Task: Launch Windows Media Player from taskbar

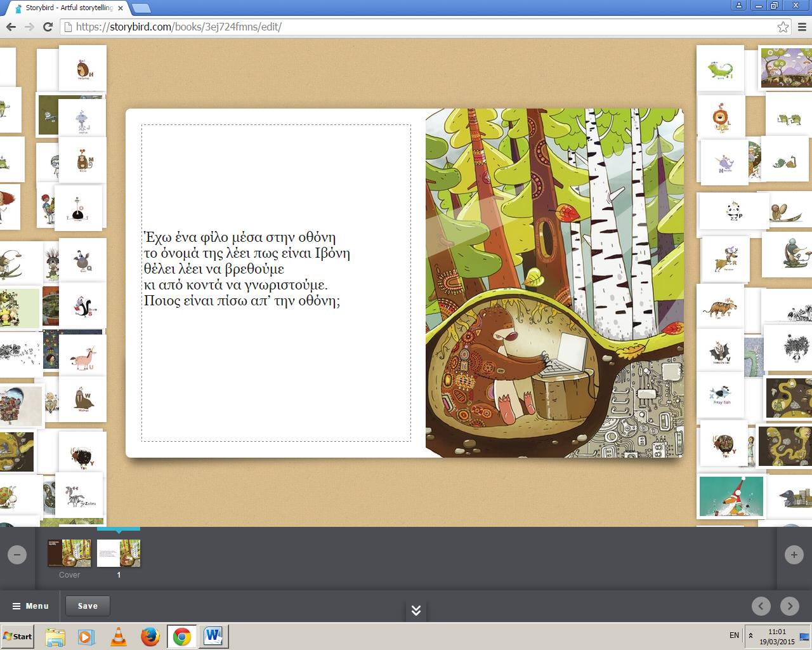Action: click(86, 636)
